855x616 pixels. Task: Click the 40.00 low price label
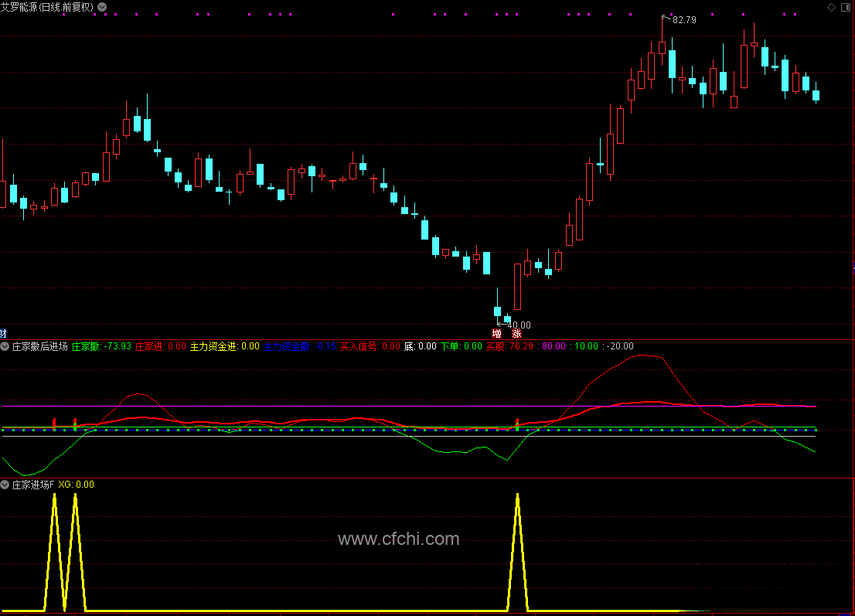coord(519,325)
